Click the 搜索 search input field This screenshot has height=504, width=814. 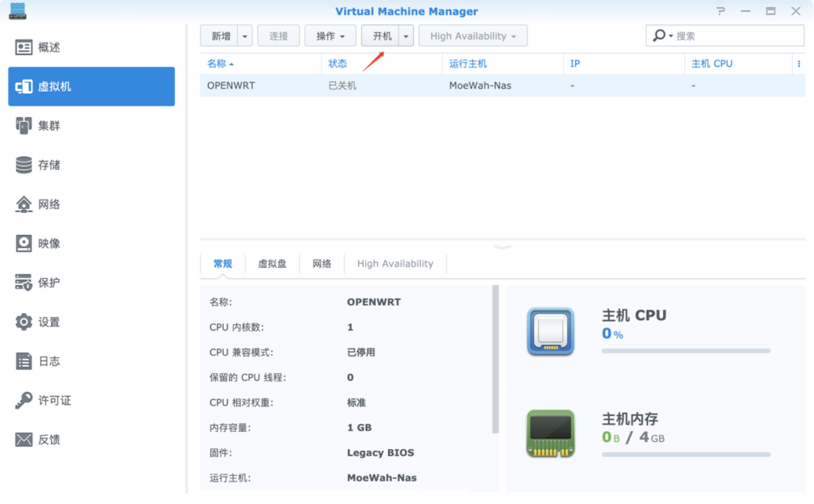pos(737,36)
